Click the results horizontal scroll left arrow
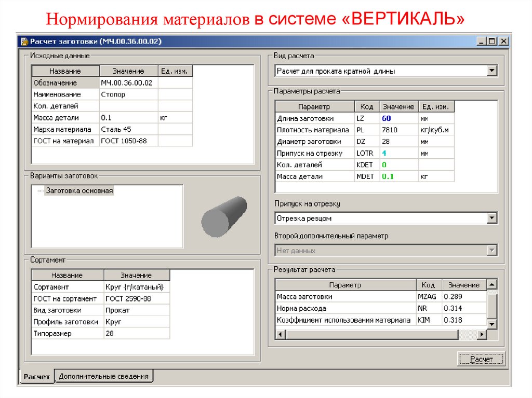532x398 pixels. click(x=280, y=335)
